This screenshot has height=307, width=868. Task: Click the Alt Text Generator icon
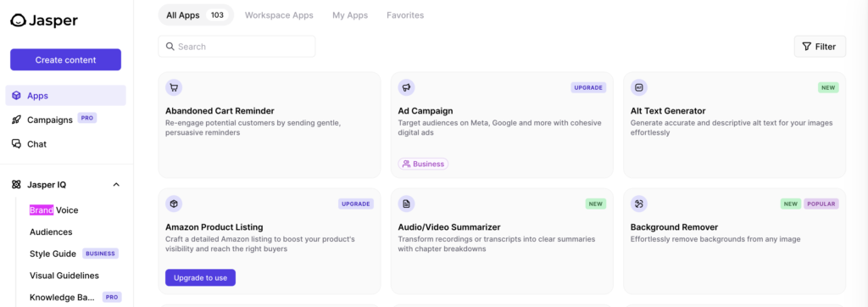(x=639, y=87)
